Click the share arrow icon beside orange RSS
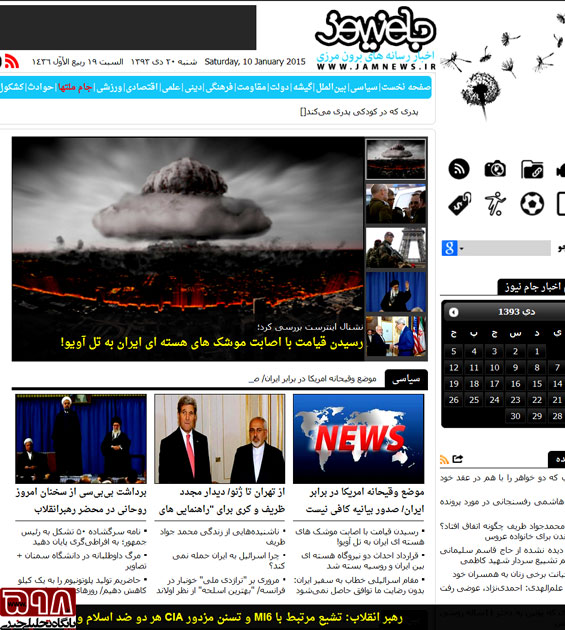 point(458,459)
